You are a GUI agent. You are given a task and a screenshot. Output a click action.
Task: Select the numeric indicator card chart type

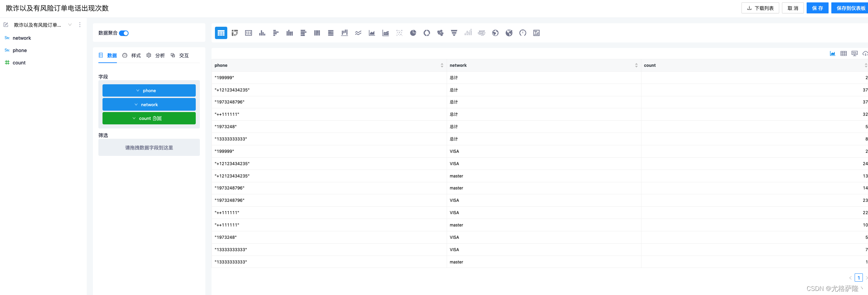click(249, 33)
